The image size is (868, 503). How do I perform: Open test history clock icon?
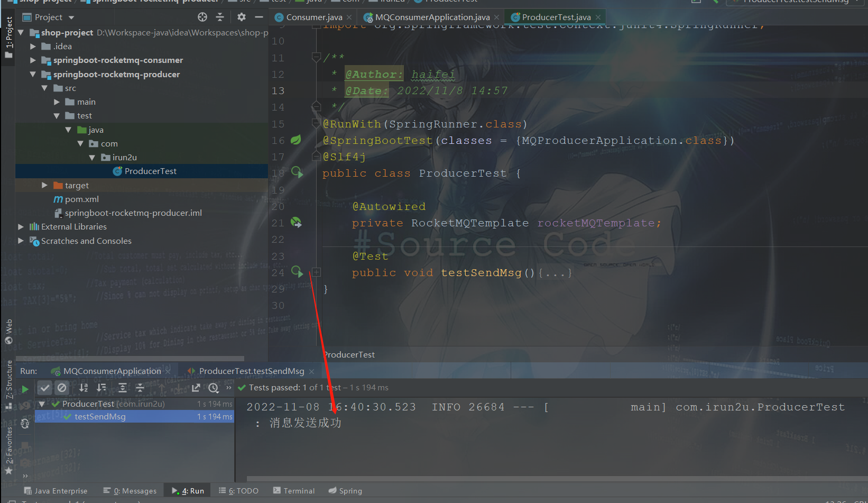pyautogui.click(x=214, y=388)
